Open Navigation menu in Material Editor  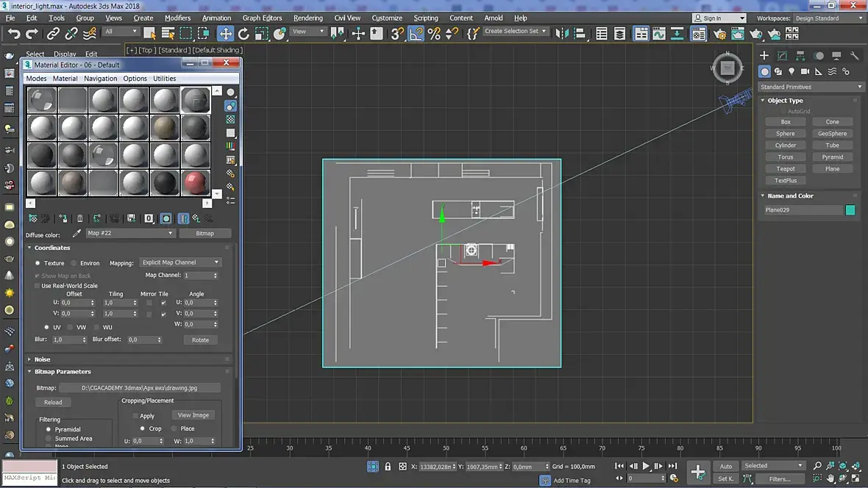click(x=100, y=79)
